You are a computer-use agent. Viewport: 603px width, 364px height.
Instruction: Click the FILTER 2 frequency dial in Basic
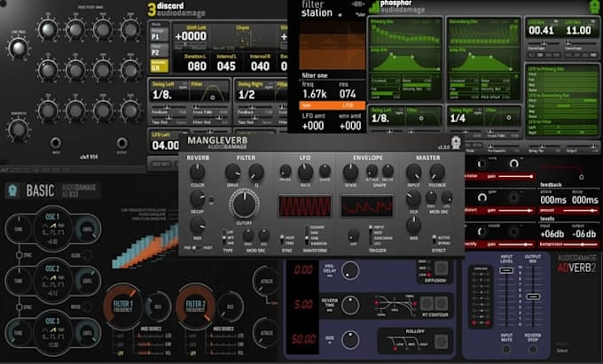click(195, 306)
